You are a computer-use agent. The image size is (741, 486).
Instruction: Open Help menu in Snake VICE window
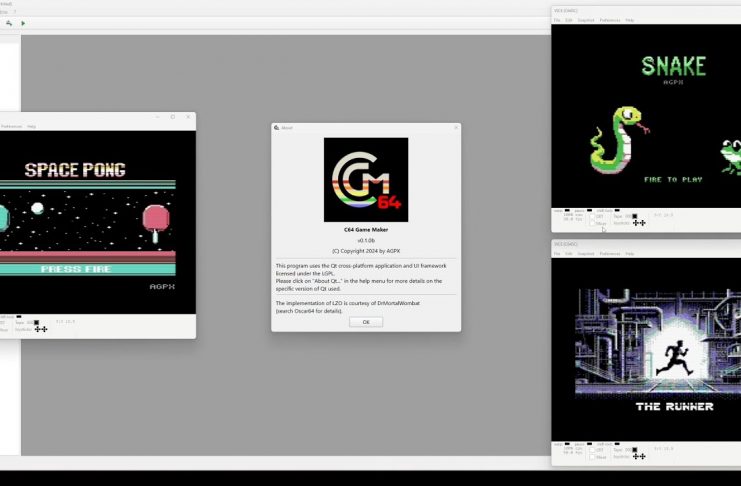click(x=629, y=20)
